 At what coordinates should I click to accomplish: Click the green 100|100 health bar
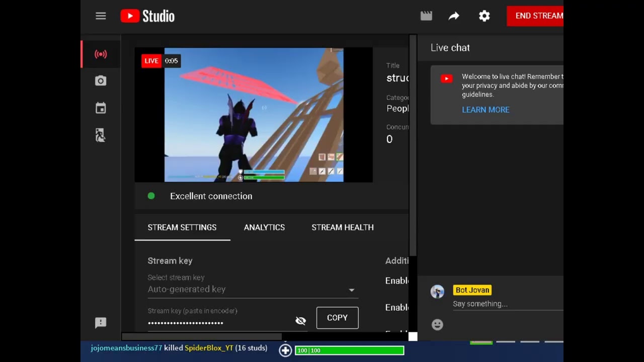349,350
